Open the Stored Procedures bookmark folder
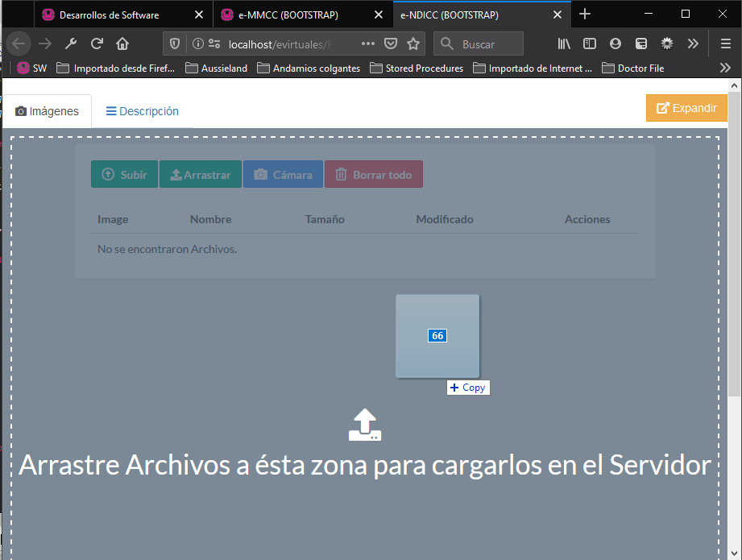 point(417,68)
